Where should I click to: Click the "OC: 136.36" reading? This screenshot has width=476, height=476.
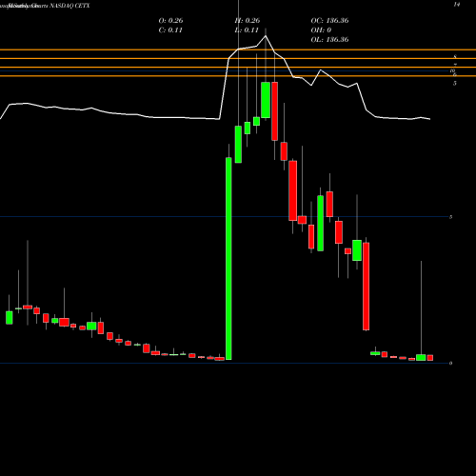(329, 20)
